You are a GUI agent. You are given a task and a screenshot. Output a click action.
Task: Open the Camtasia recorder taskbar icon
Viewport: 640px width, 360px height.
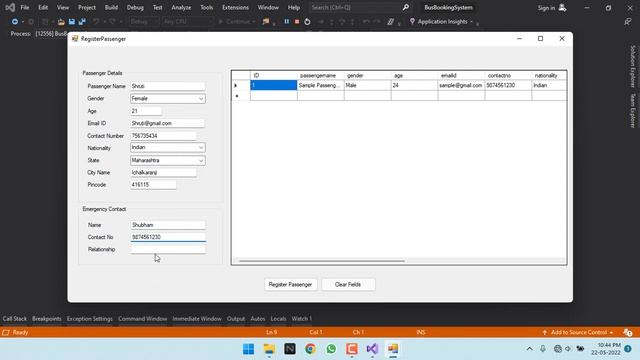coord(351,349)
